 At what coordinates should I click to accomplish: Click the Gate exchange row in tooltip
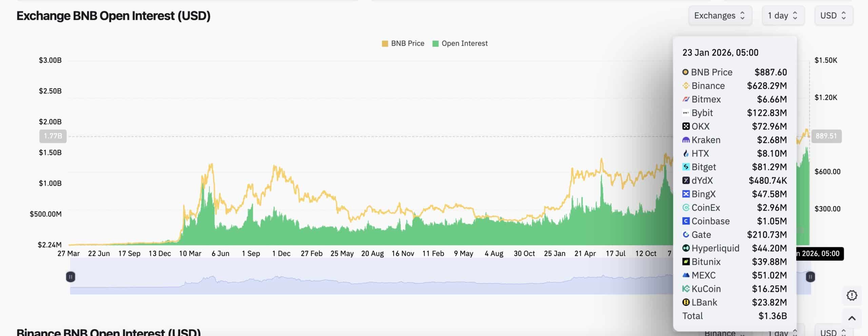pyautogui.click(x=734, y=235)
